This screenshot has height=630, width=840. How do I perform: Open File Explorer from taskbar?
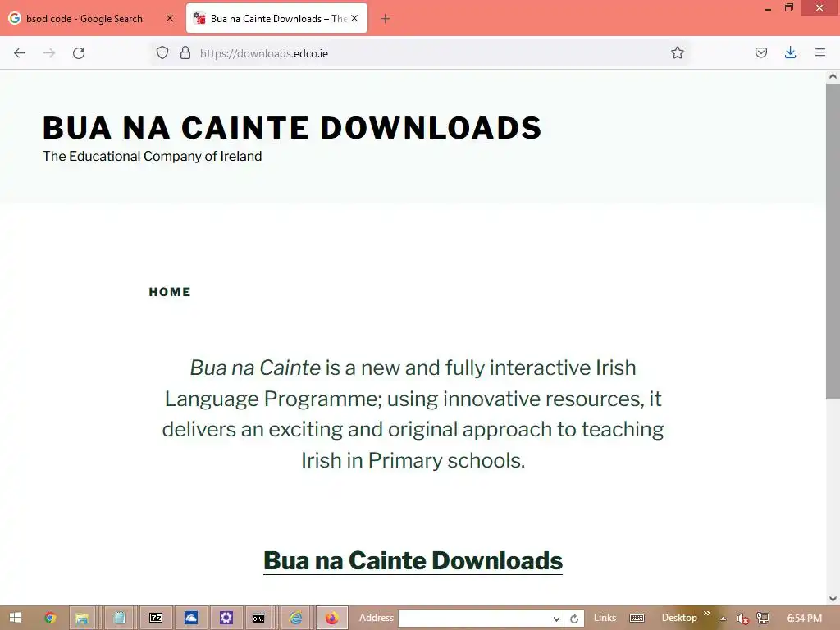[x=81, y=619]
